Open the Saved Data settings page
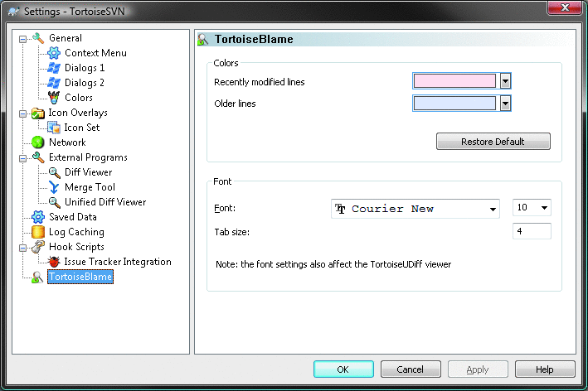Viewport: 588px width, 391px height. [73, 217]
